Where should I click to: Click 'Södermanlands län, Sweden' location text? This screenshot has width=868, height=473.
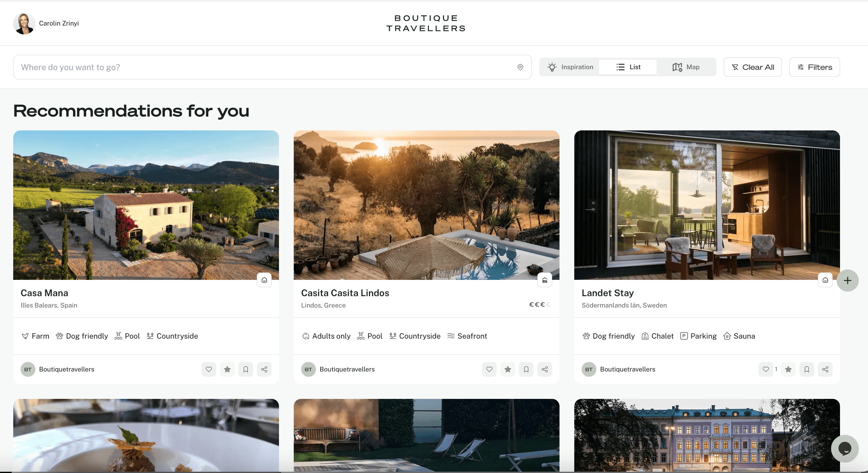coord(624,305)
